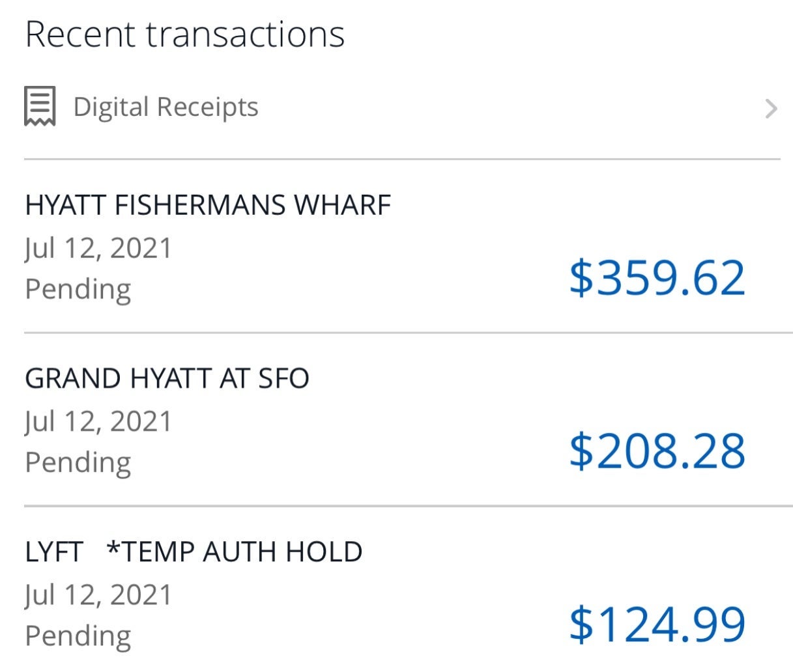This screenshot has height=672, width=793.
Task: Click the Digital Receipts receipt icon
Action: [40, 106]
